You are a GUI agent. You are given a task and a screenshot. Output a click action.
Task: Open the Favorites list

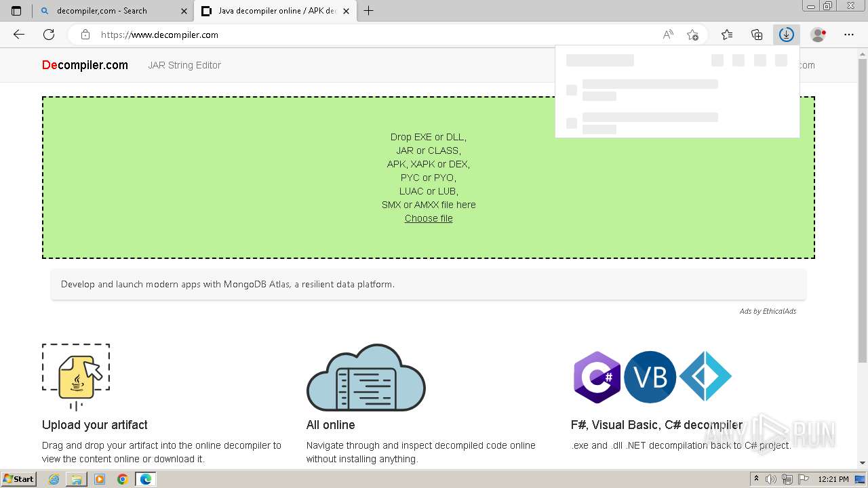pos(727,35)
